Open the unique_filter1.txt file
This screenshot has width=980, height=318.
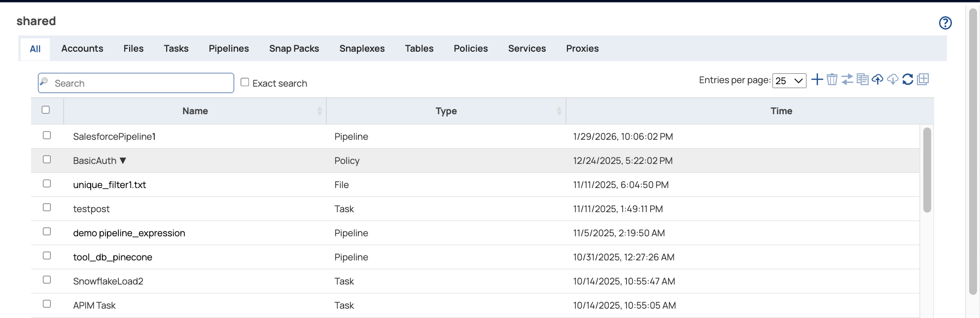point(109,185)
